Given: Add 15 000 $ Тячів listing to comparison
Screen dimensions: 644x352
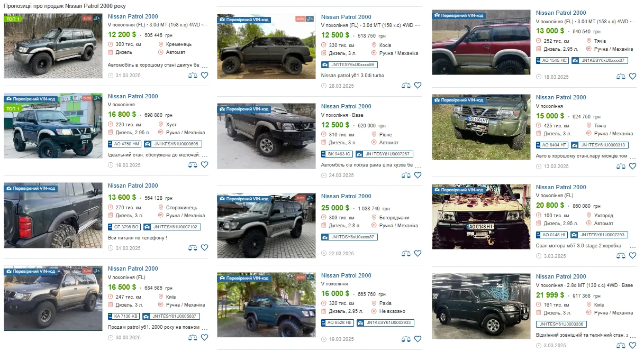Looking at the screenshot, I should pos(621,166).
